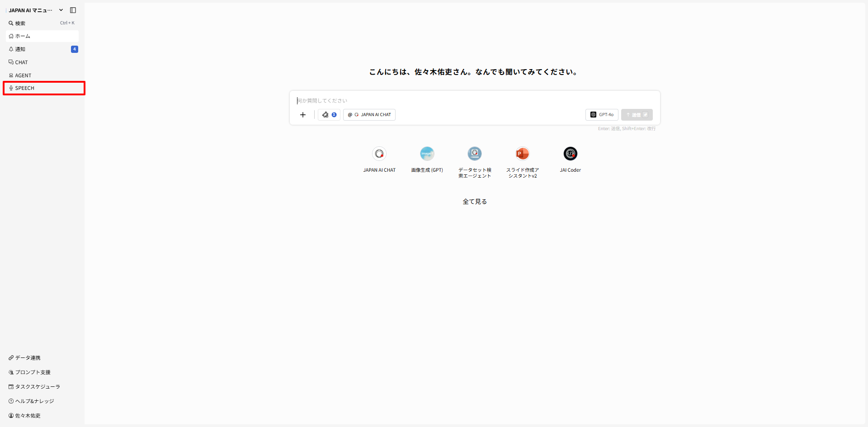Screen dimensions: 868x427
Task: Open the GPT-4o model selector
Action: click(x=602, y=115)
